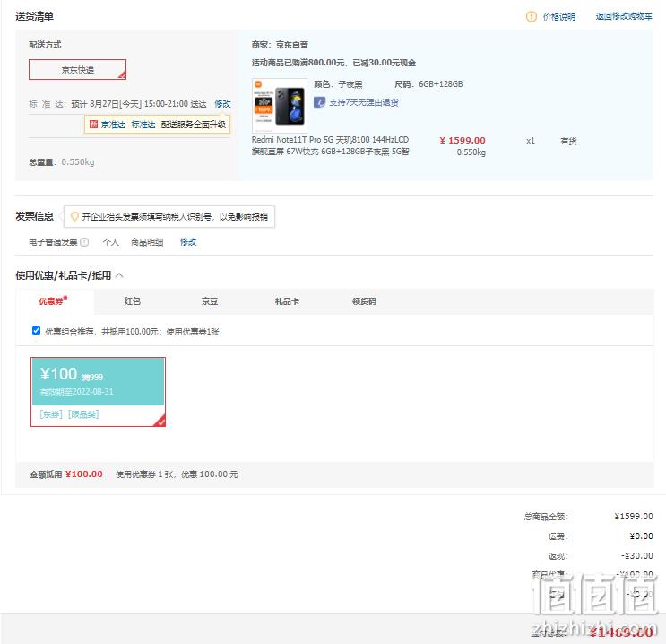This screenshot has width=666, height=644.
Task: Click the 有货 stock status text
Action: coord(568,141)
